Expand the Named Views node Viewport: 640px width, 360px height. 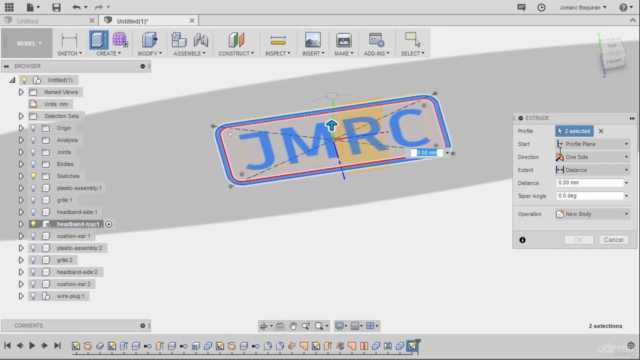tap(21, 92)
